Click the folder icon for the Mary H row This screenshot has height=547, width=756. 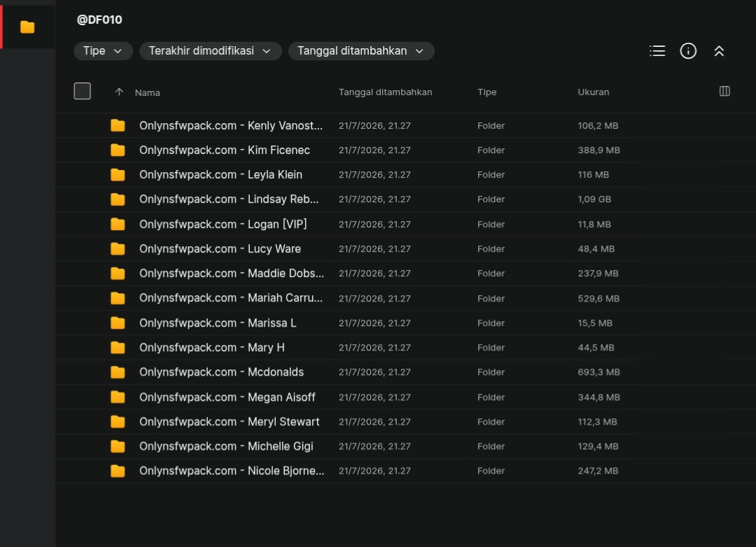(x=118, y=348)
